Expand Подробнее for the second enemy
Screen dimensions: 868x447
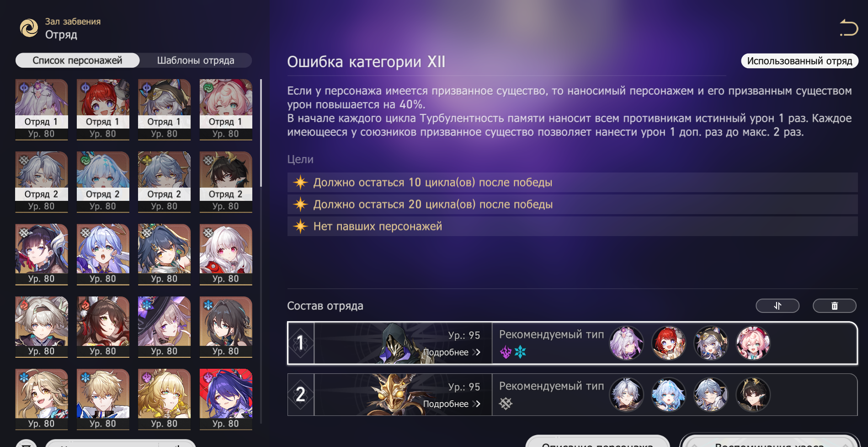pyautogui.click(x=452, y=404)
